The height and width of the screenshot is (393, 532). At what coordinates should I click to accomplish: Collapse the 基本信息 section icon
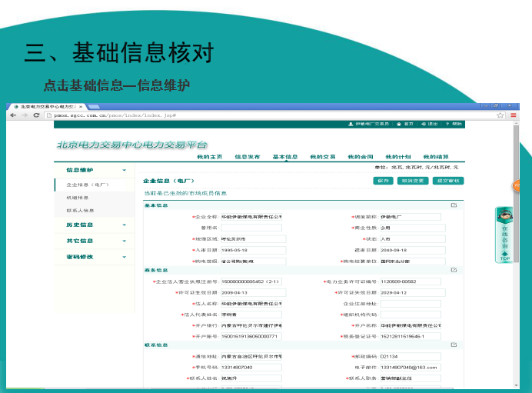454,205
